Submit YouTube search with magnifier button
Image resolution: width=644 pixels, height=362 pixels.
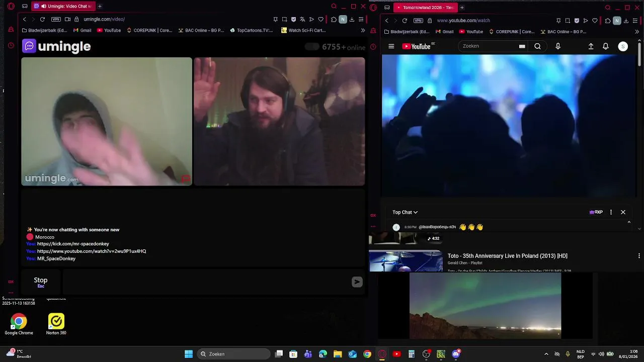pos(537,46)
